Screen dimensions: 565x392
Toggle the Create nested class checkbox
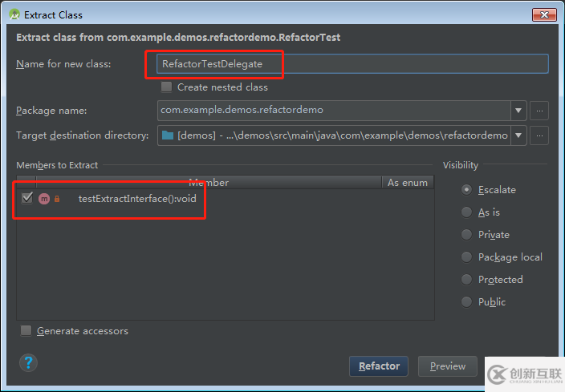click(x=166, y=87)
